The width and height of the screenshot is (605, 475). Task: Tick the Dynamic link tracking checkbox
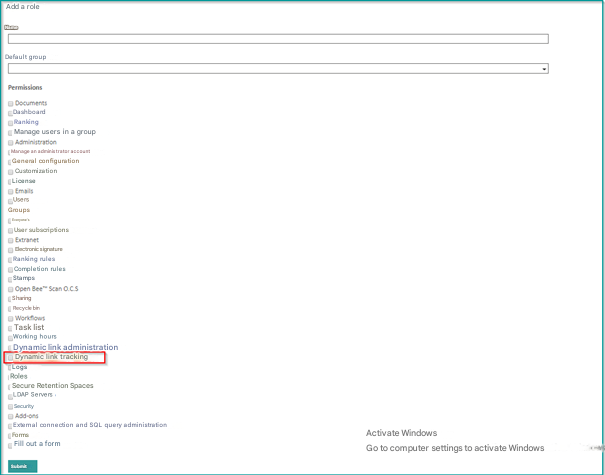click(10, 358)
